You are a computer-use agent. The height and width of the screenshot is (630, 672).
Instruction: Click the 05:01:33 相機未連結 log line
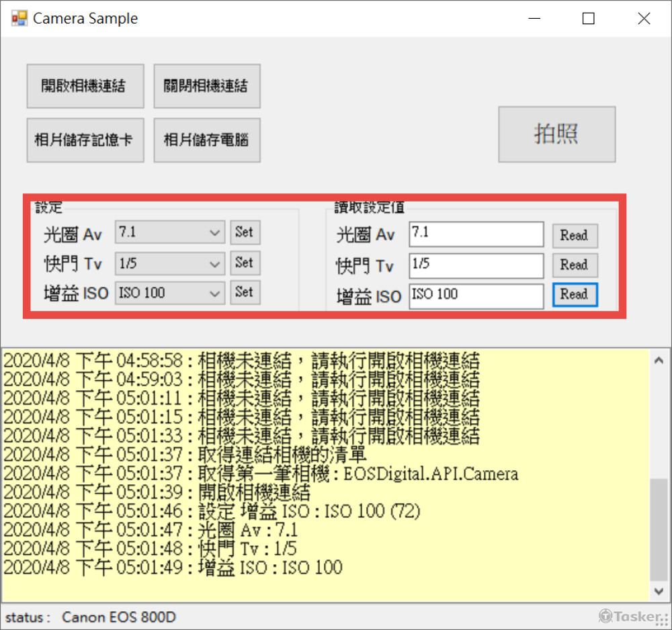(x=242, y=436)
